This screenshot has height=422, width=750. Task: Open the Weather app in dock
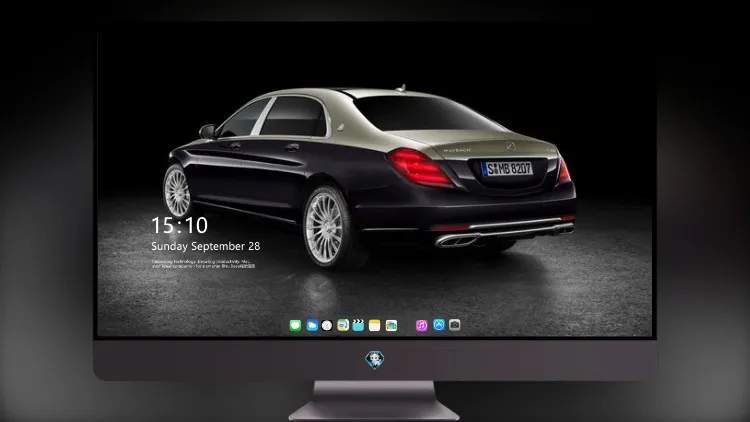[312, 325]
